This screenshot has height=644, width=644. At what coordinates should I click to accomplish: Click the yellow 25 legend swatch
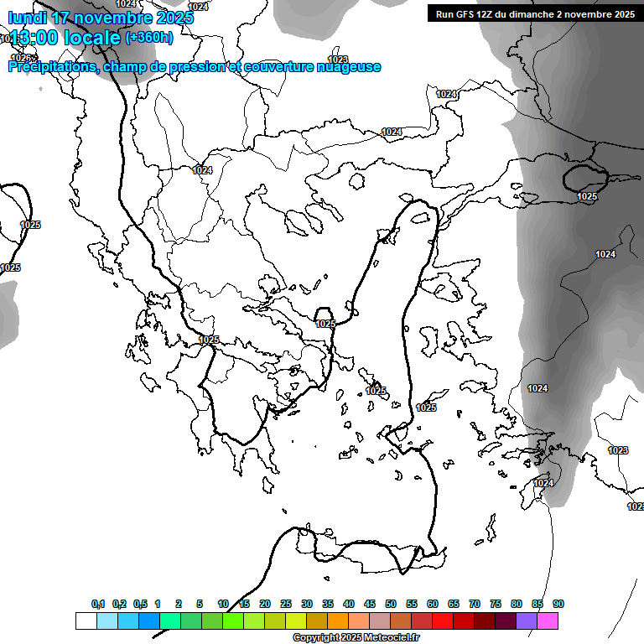click(x=296, y=621)
